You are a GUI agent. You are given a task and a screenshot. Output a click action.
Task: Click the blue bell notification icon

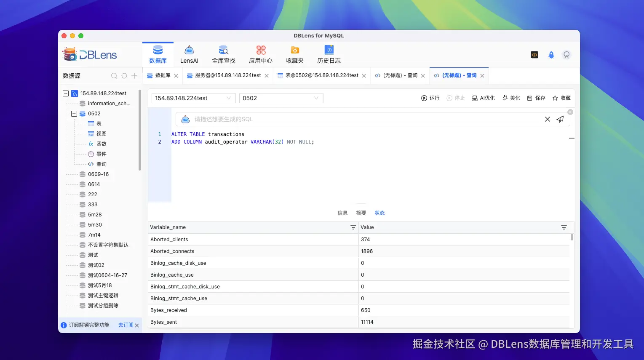click(551, 55)
